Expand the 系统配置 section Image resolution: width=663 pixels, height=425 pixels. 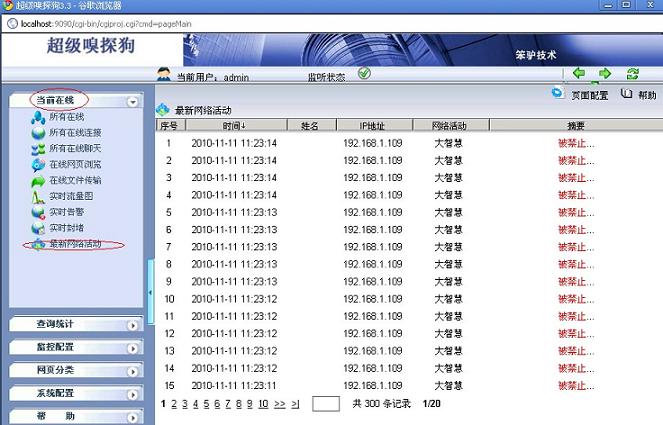pos(132,394)
